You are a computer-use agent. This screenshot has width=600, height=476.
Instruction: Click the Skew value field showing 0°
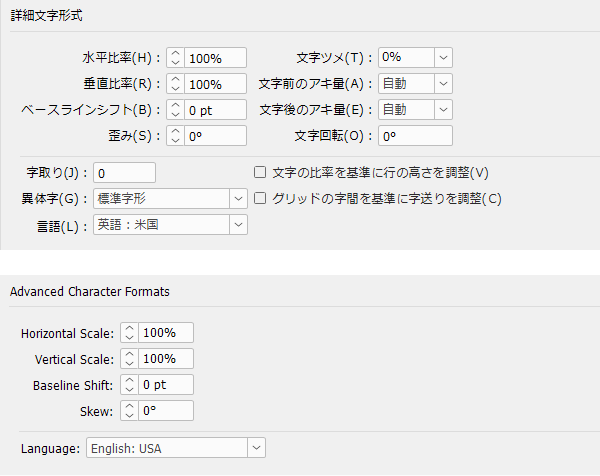167,411
